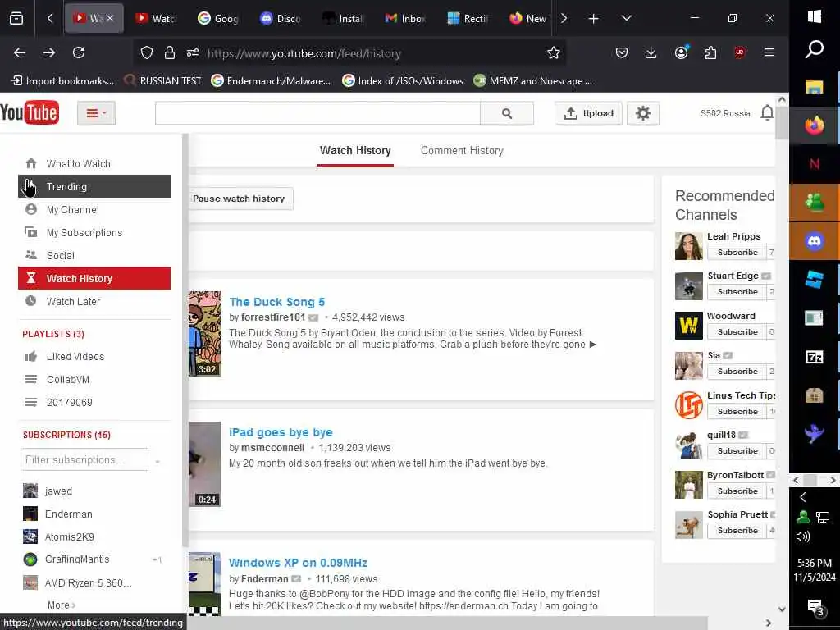Subscribe to ByronTalbott
This screenshot has height=630, width=840.
737,491
